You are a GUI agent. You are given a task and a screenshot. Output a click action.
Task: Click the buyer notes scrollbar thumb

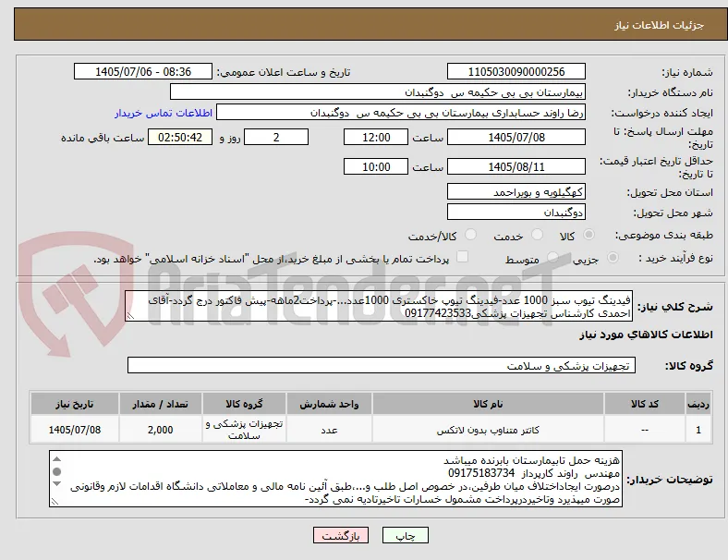[x=56, y=472]
